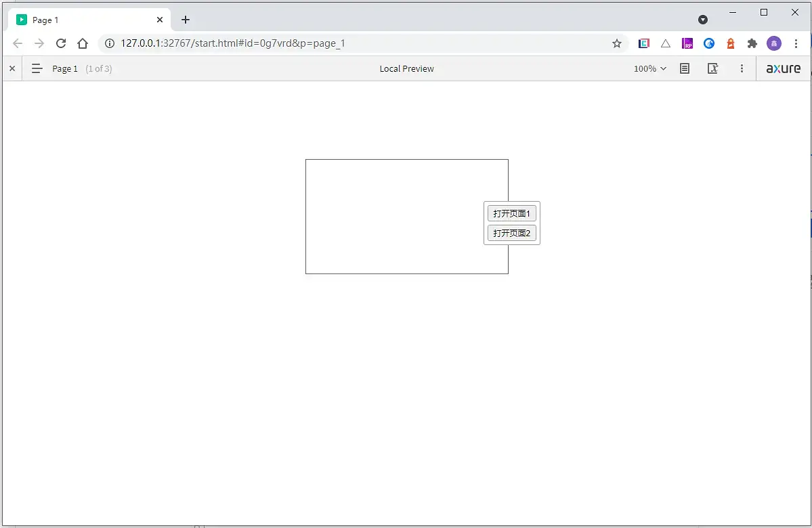Expand the tab search dropdown arrow

click(703, 20)
